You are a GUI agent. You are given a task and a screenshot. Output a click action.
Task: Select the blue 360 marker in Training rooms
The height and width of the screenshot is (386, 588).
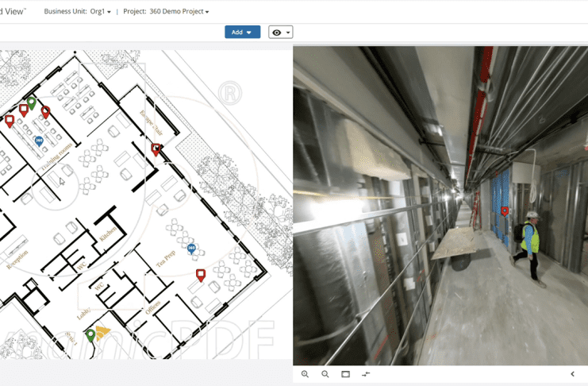[x=39, y=141]
